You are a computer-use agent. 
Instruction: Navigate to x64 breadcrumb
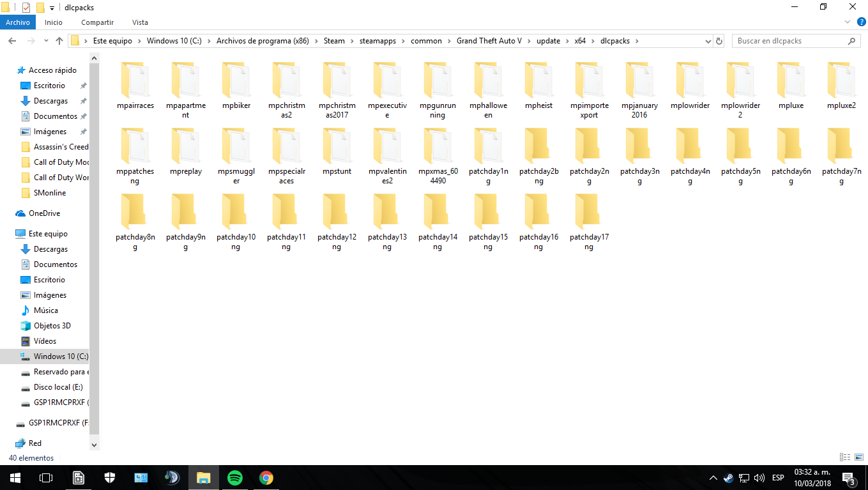580,41
